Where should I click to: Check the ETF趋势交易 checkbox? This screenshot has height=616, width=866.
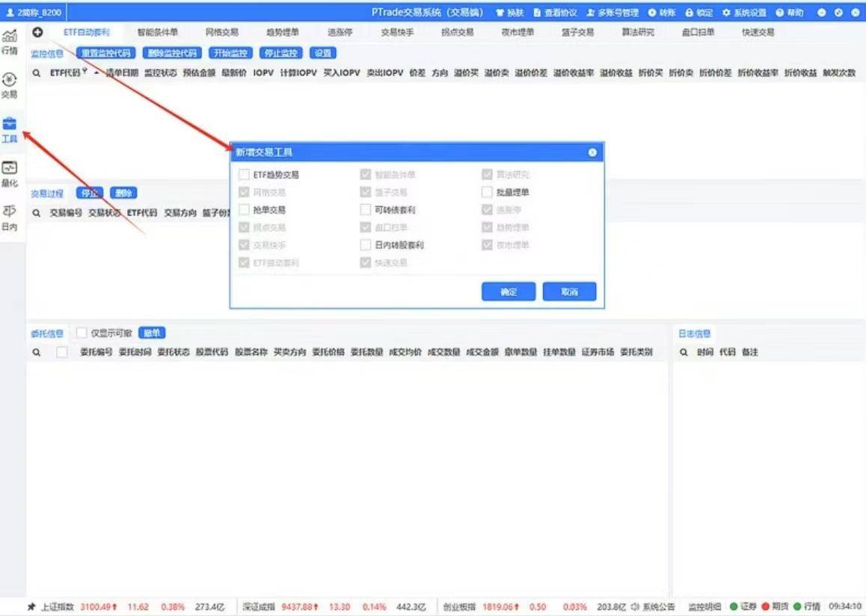(244, 174)
